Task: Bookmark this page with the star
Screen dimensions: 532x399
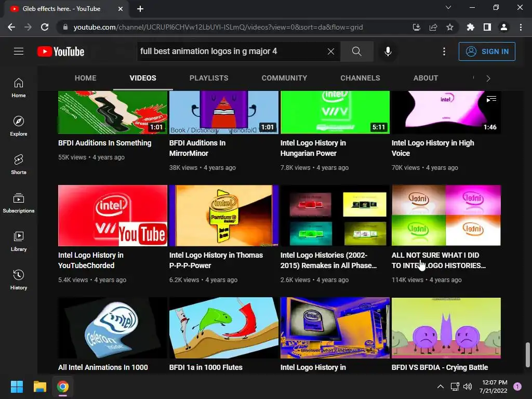Action: tap(450, 27)
